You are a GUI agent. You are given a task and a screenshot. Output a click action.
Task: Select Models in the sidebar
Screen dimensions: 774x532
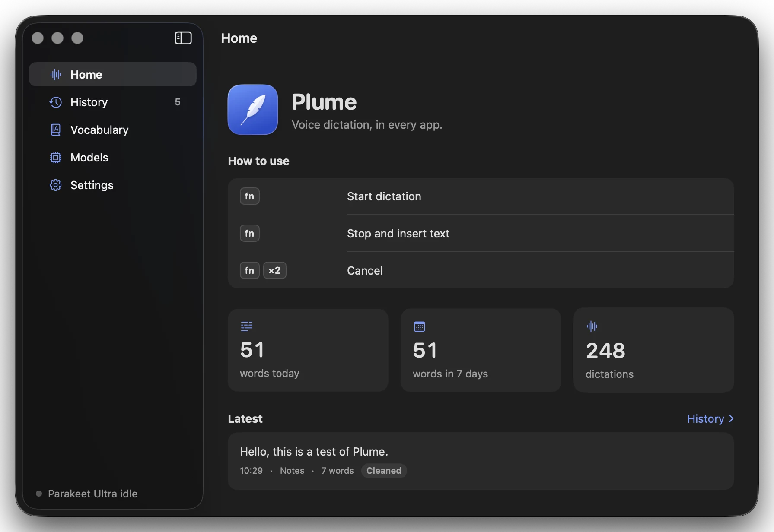coord(113,158)
